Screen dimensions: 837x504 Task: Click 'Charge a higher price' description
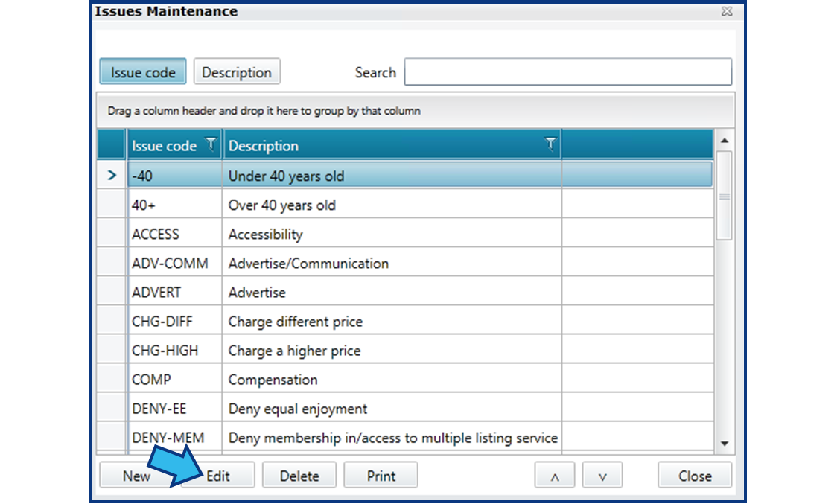pos(392,351)
